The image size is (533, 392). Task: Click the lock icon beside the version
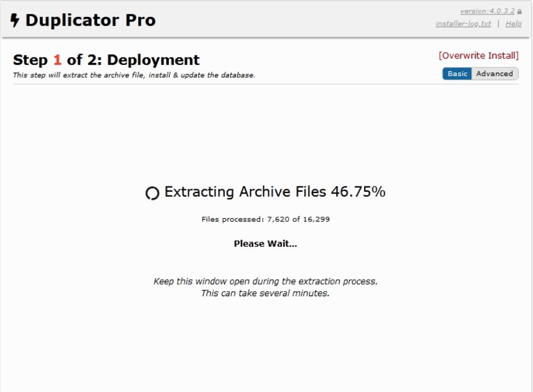[519, 12]
